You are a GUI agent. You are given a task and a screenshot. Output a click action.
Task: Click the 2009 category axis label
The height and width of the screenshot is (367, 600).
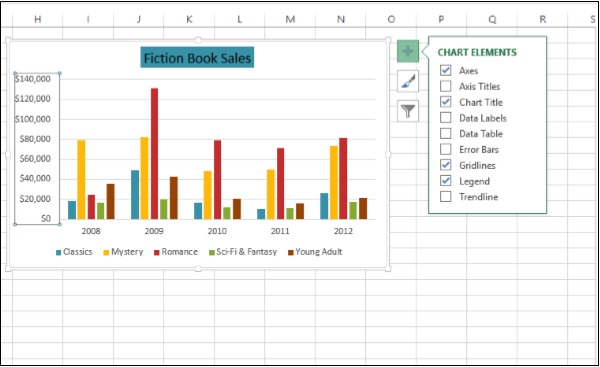tap(154, 231)
